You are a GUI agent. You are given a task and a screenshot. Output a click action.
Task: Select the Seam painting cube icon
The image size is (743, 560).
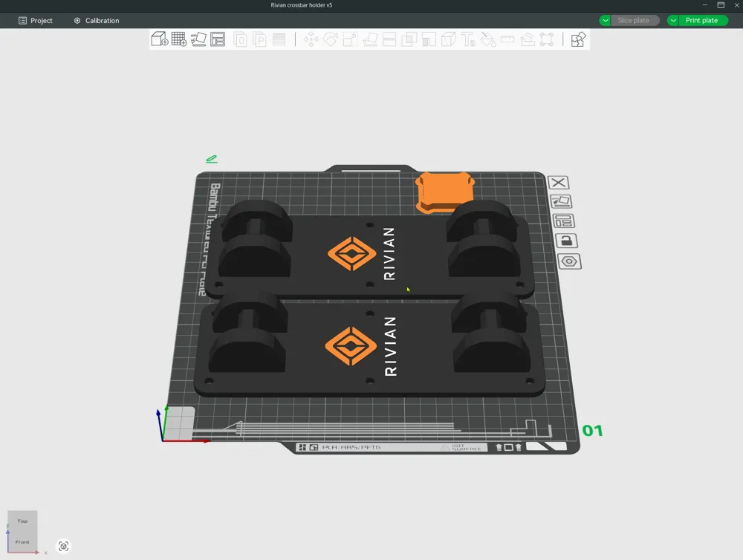(448, 39)
